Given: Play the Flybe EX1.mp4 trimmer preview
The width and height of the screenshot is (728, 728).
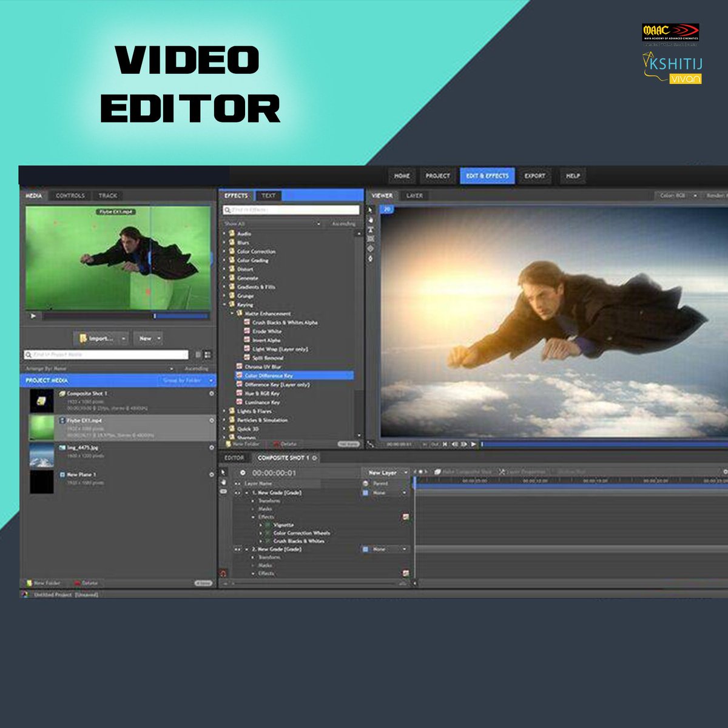Looking at the screenshot, I should pos(33,315).
